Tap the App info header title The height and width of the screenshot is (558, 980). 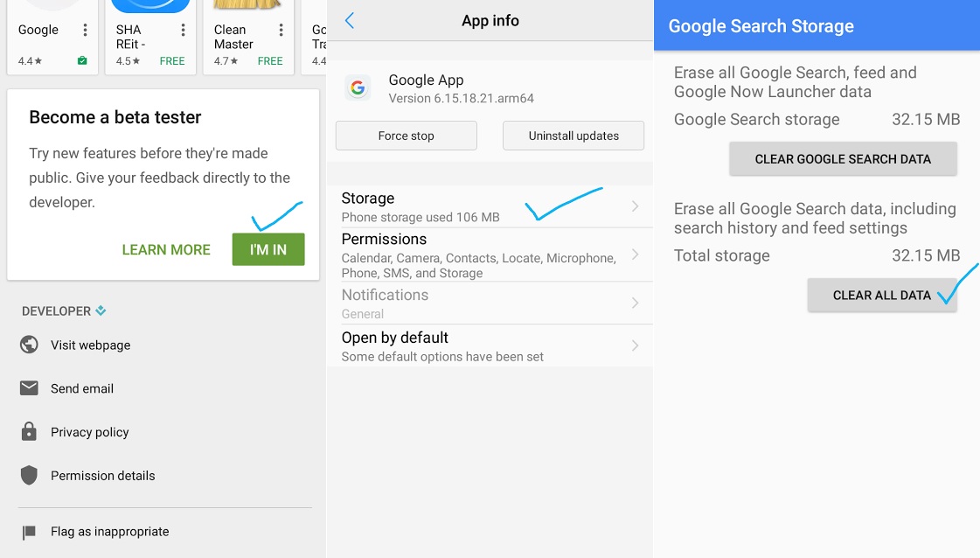tap(490, 21)
